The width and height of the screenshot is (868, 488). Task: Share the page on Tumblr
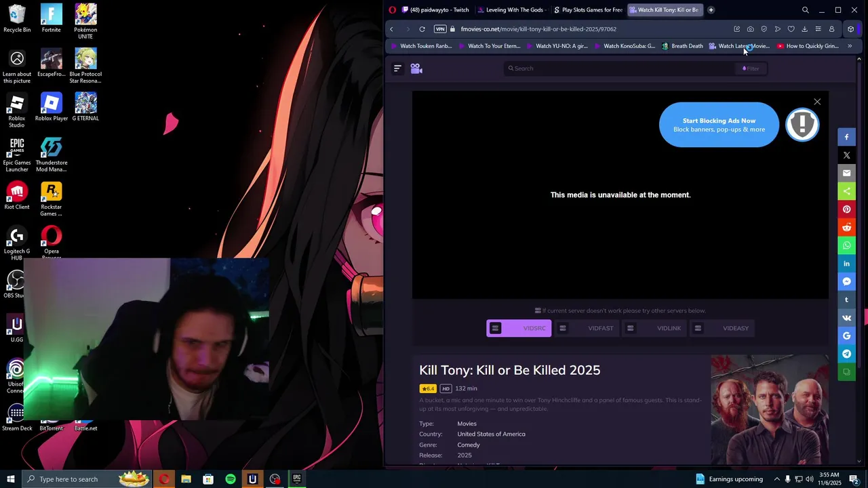tap(846, 300)
